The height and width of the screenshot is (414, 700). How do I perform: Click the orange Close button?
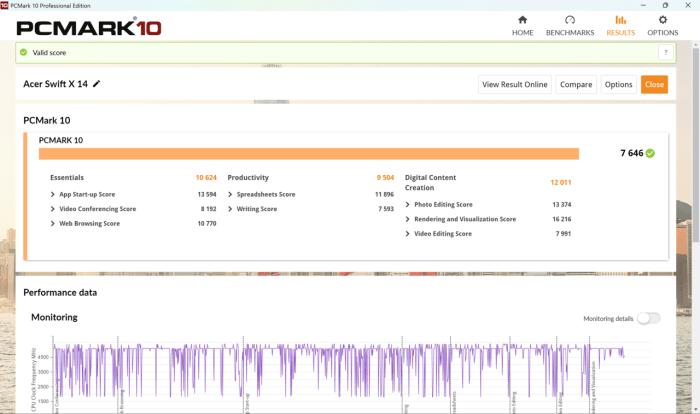pyautogui.click(x=654, y=84)
